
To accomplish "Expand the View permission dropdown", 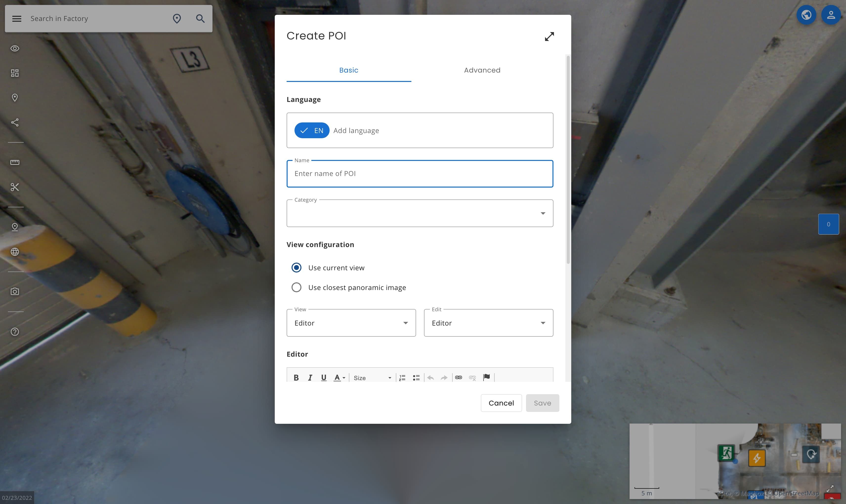I will (x=351, y=323).
